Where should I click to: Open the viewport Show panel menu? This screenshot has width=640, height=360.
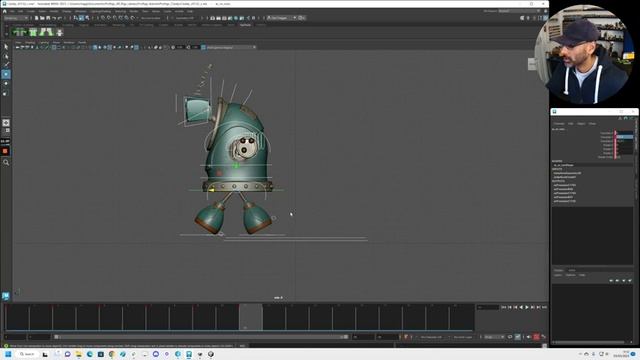click(56, 42)
